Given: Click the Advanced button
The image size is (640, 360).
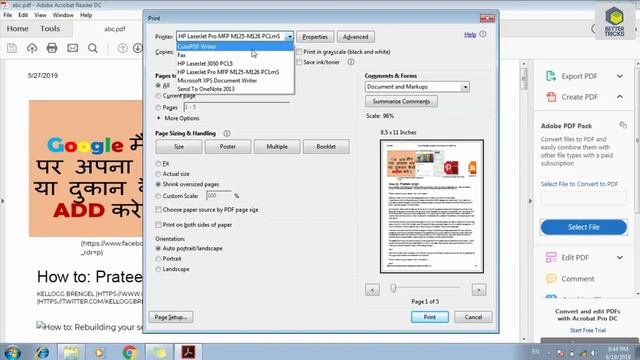Looking at the screenshot, I should tap(356, 37).
